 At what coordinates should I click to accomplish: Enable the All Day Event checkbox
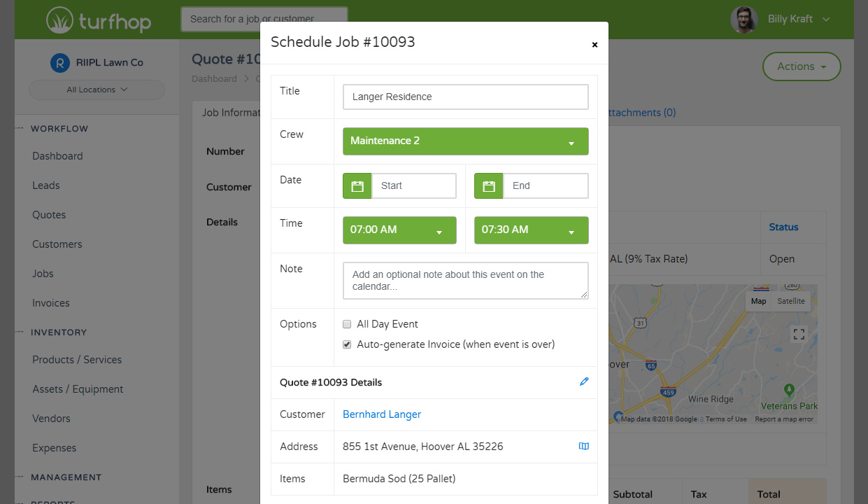pos(347,324)
